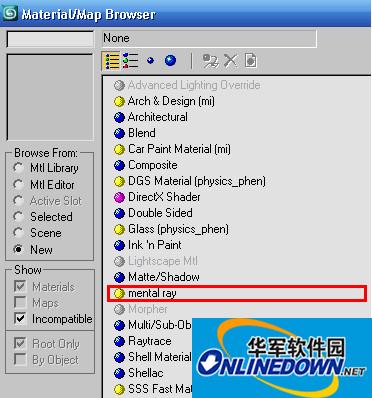Click the 3ds Max icon in title bar
Screen dimensions: 372x398
[x=9, y=14]
